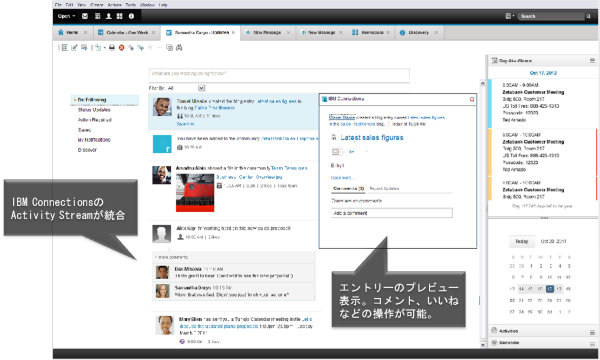The image size is (600, 360).
Task: Switch to Recent Updates tab in preview
Action: (384, 189)
